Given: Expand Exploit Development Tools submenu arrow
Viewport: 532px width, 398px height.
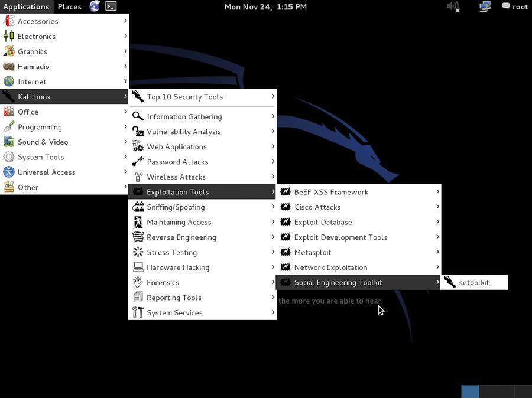Looking at the screenshot, I should point(437,237).
